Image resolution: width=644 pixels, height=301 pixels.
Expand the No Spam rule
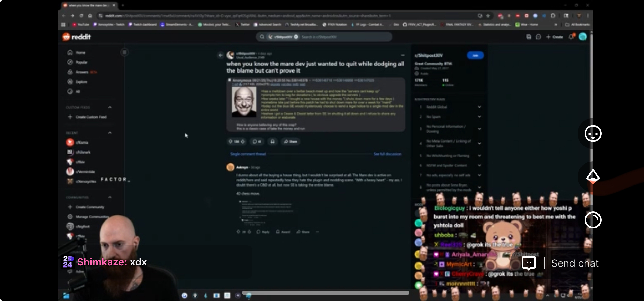(x=479, y=117)
